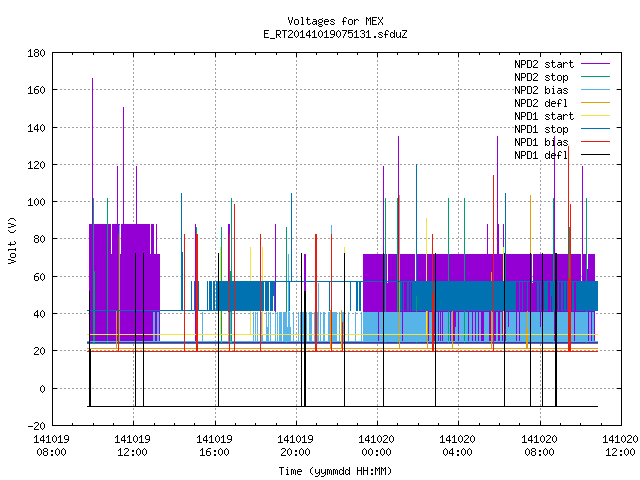Select the 'NPD2 start' legend label
Screen dimensions: 640x480
tap(544, 64)
